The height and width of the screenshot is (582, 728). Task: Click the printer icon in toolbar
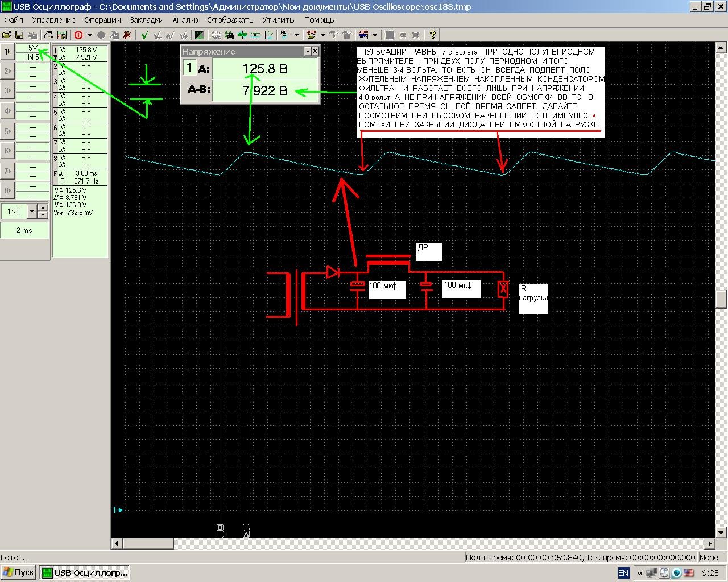click(x=49, y=35)
